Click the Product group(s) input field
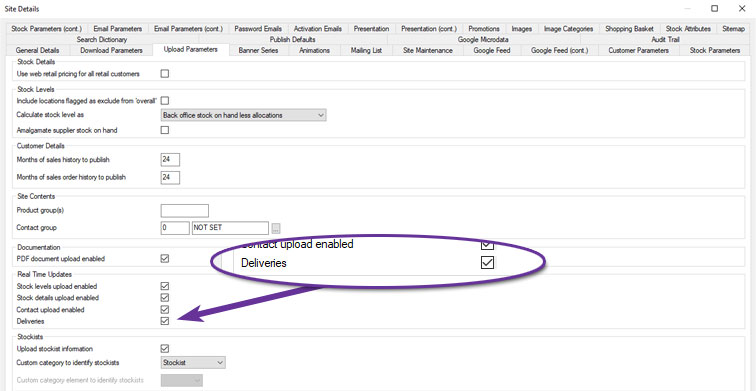This screenshot has height=391, width=756. 185,211
